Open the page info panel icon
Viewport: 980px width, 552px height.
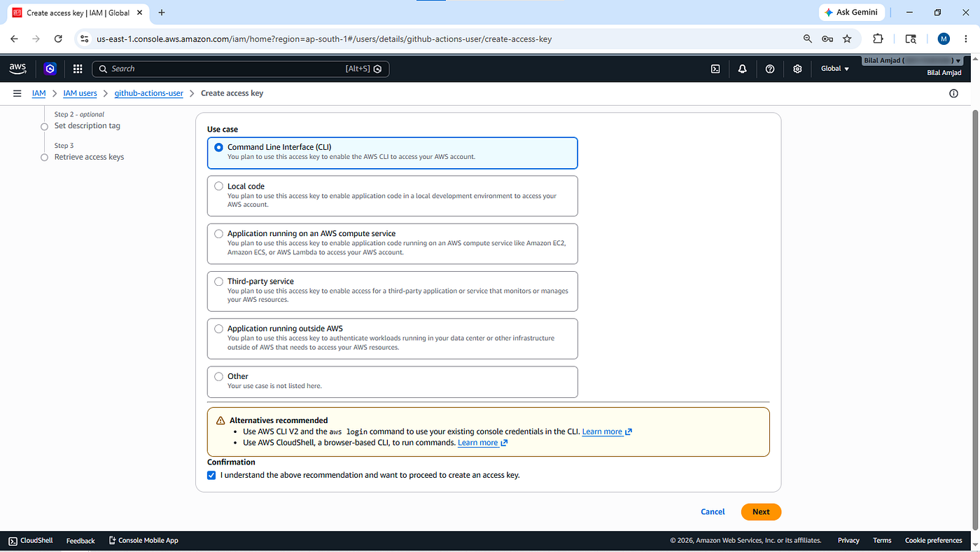[x=953, y=93]
